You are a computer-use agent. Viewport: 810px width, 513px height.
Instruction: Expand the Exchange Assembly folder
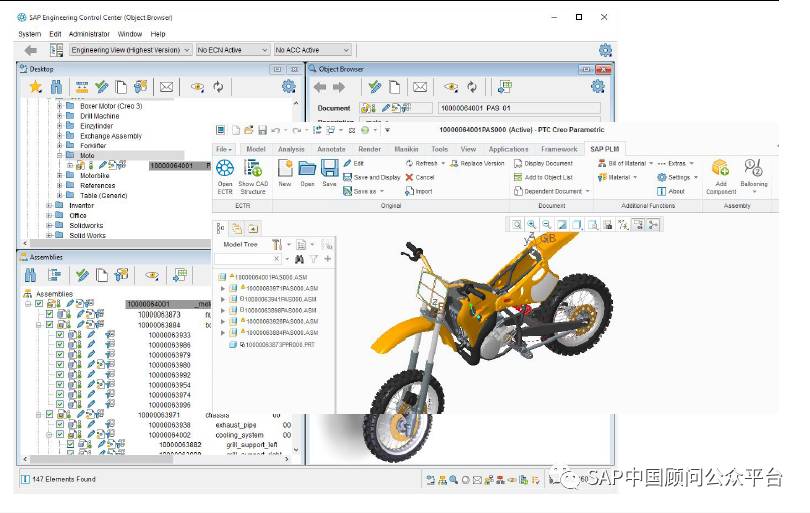(x=59, y=136)
